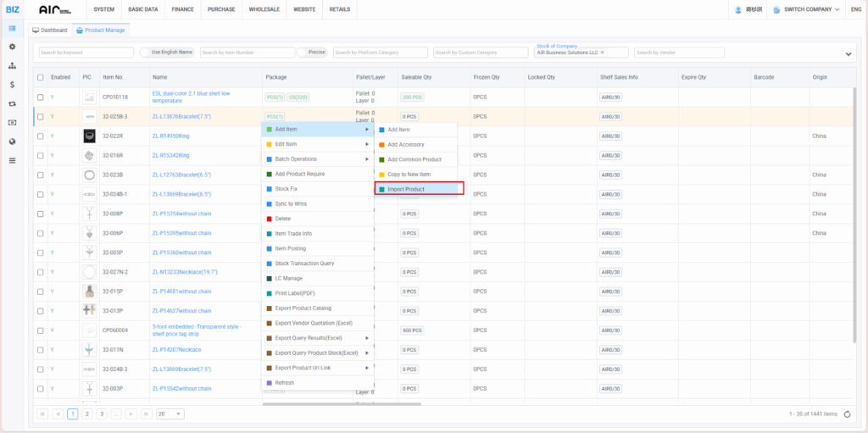Click the hamburger menu icon in sidebar

[12, 159]
